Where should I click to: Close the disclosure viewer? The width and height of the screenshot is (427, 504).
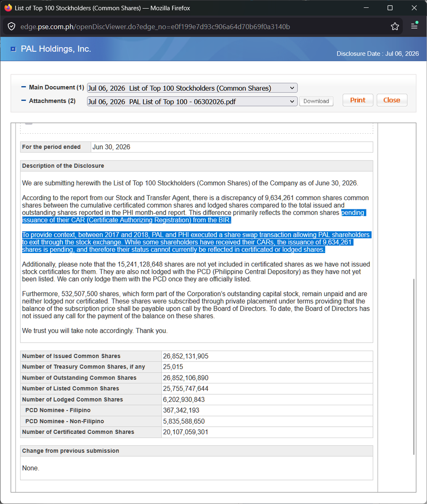click(392, 100)
